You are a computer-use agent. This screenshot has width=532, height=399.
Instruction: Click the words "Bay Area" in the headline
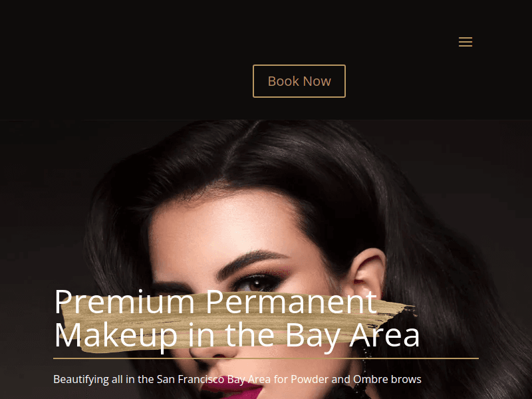point(352,335)
